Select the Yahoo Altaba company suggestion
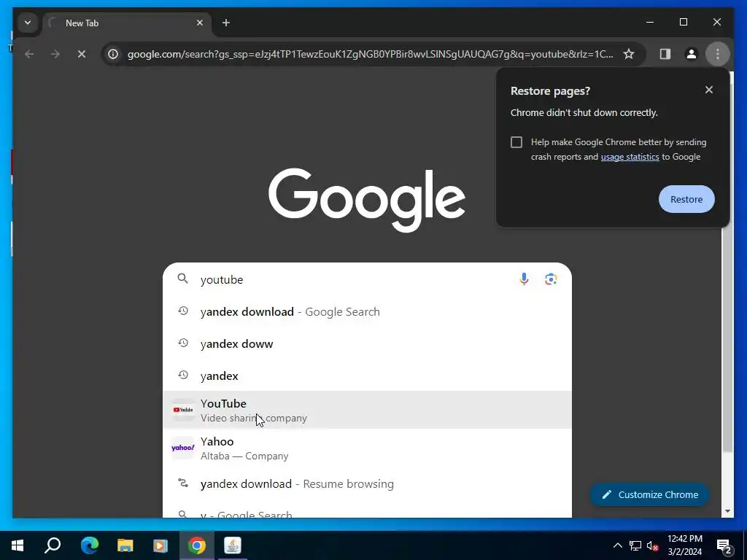 [367, 448]
